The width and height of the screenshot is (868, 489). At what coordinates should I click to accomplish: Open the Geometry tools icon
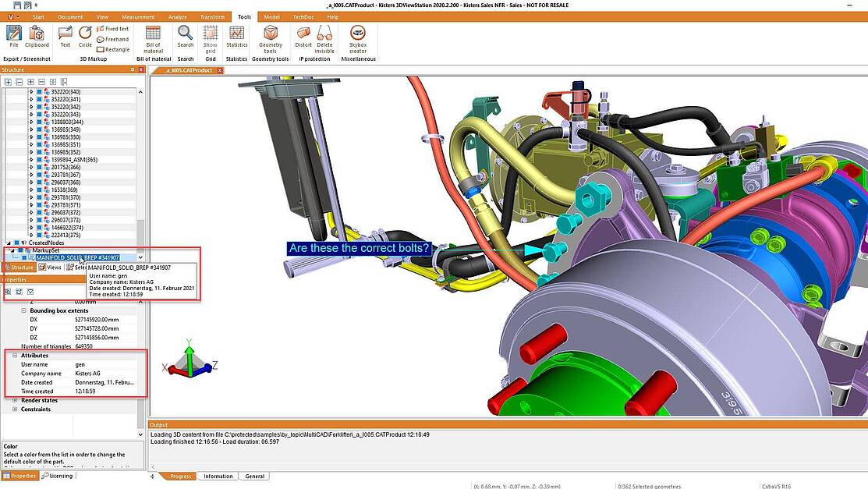coord(271,33)
